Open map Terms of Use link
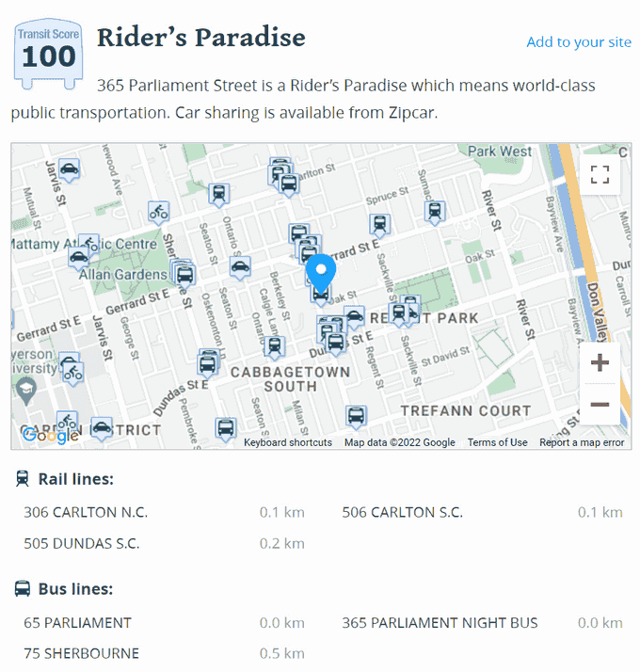The width and height of the screenshot is (640, 672). [x=497, y=442]
